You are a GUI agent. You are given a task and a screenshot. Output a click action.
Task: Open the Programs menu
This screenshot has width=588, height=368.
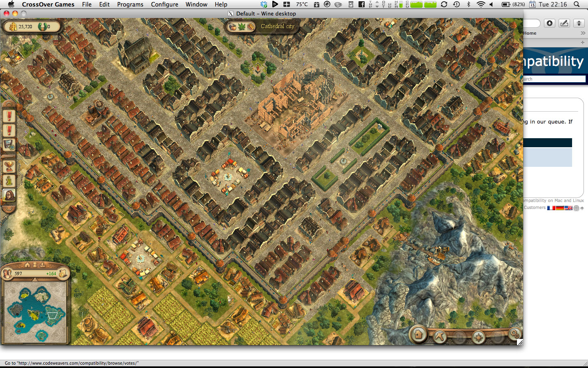130,4
